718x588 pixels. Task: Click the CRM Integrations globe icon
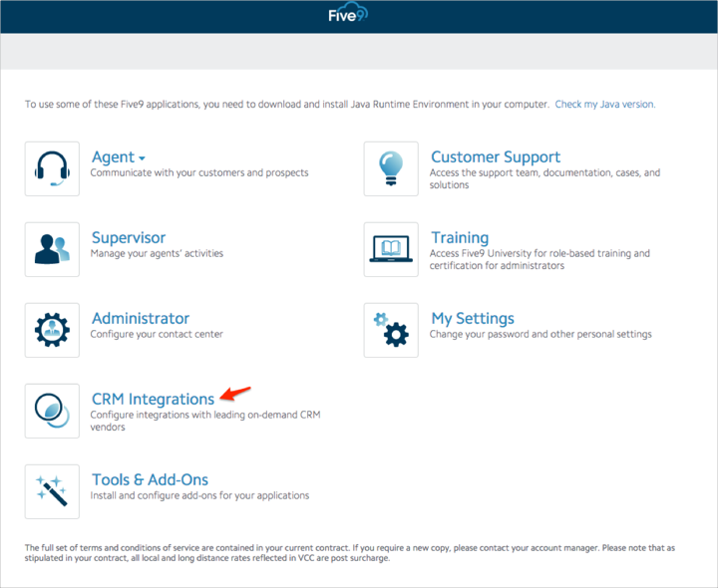(52, 411)
